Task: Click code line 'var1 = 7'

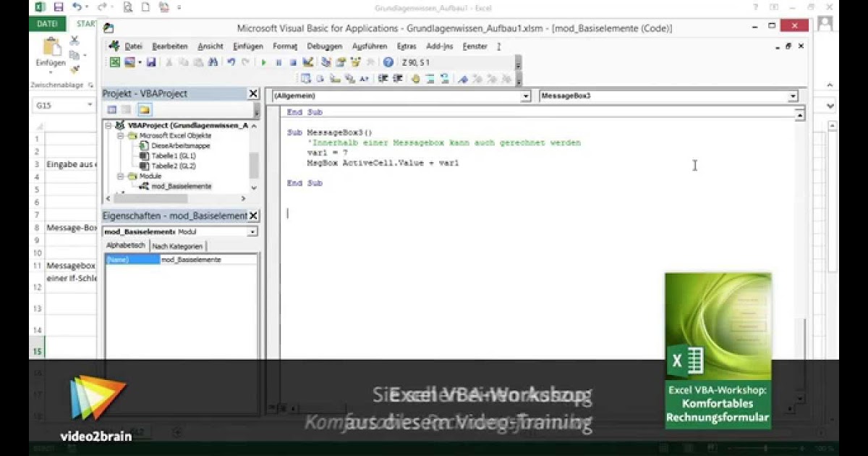Action: coord(328,153)
